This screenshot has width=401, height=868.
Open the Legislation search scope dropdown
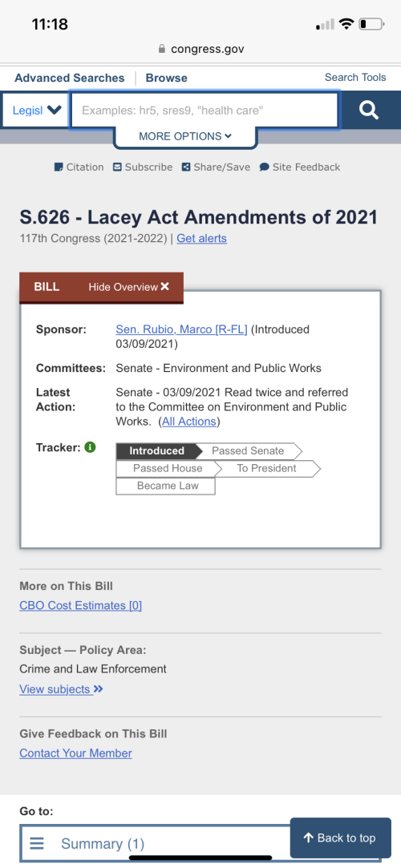(37, 110)
